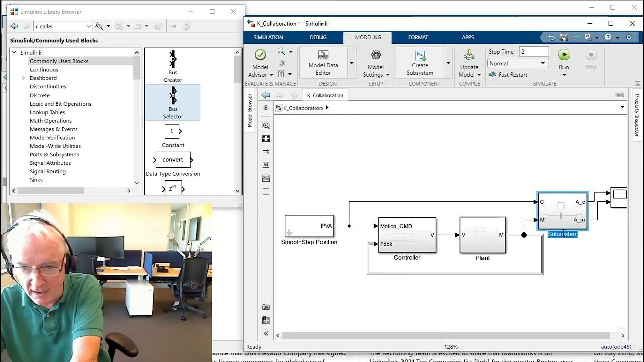Click the Stop Time input field
This screenshot has height=362, width=644.
[534, 52]
